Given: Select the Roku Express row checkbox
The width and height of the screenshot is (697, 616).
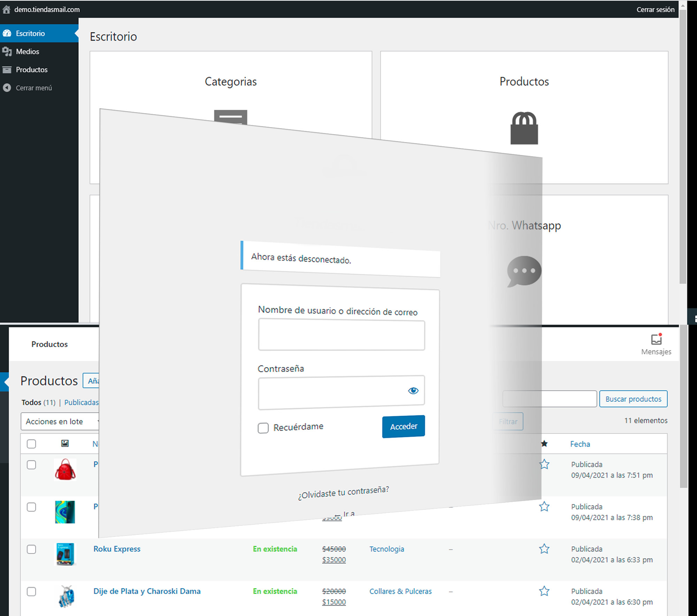Looking at the screenshot, I should click(x=31, y=549).
